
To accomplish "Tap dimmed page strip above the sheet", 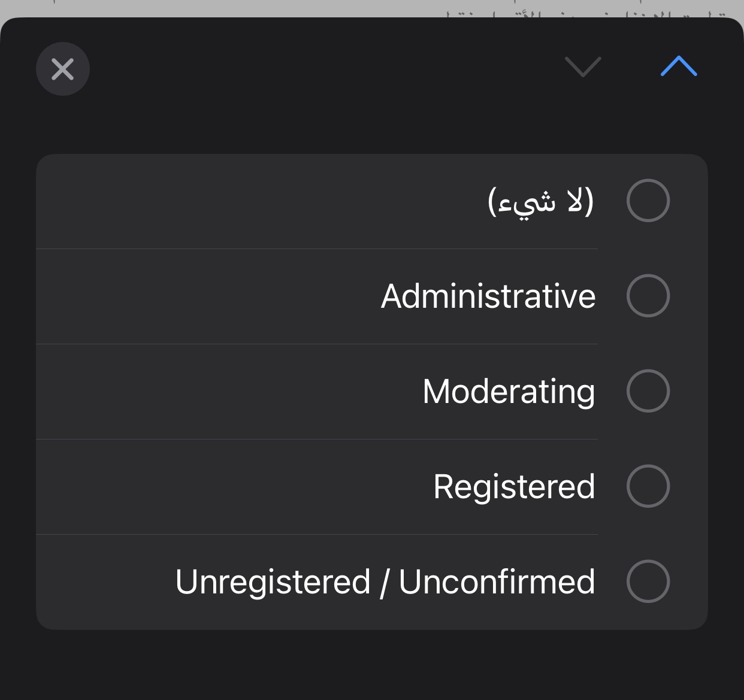I will (x=240, y=7).
